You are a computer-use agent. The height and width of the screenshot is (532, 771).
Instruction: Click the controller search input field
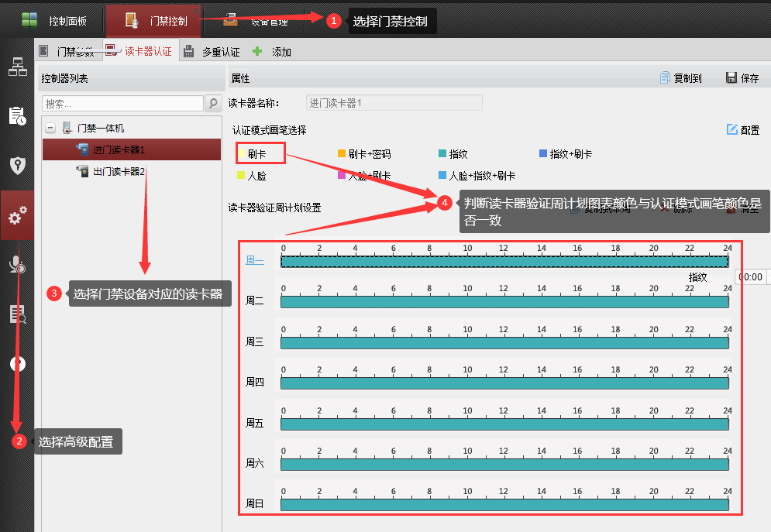point(122,104)
